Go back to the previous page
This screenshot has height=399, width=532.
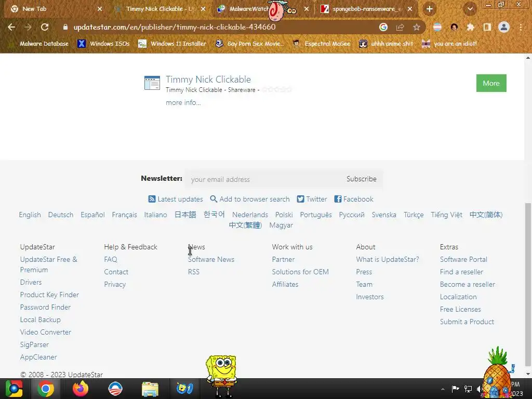pos(11,27)
